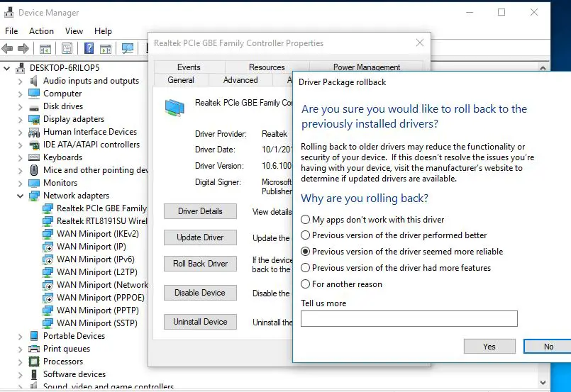Collapse the DESKTOP-6RILOP5 root node
The height and width of the screenshot is (392, 571).
coord(7,68)
